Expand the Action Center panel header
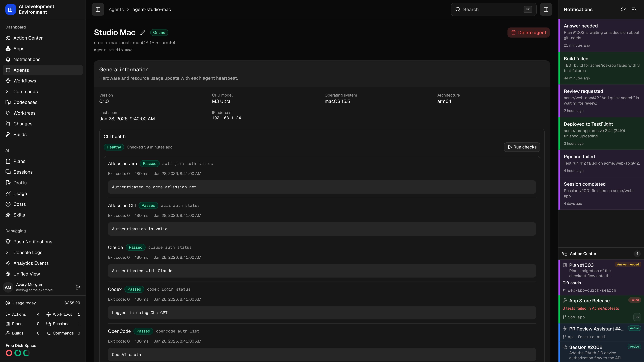The height and width of the screenshot is (362, 644). [601, 254]
